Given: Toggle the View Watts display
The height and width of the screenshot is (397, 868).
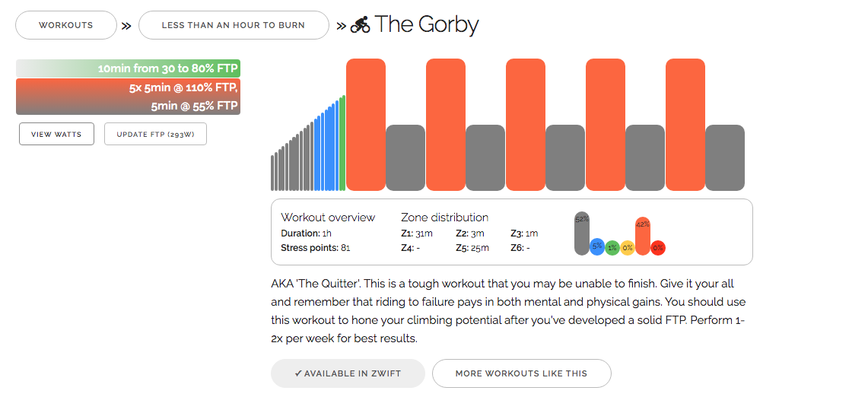Looking at the screenshot, I should point(56,134).
